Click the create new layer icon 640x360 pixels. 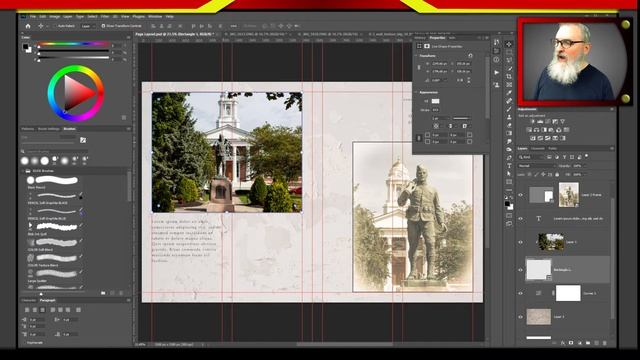pos(596,343)
